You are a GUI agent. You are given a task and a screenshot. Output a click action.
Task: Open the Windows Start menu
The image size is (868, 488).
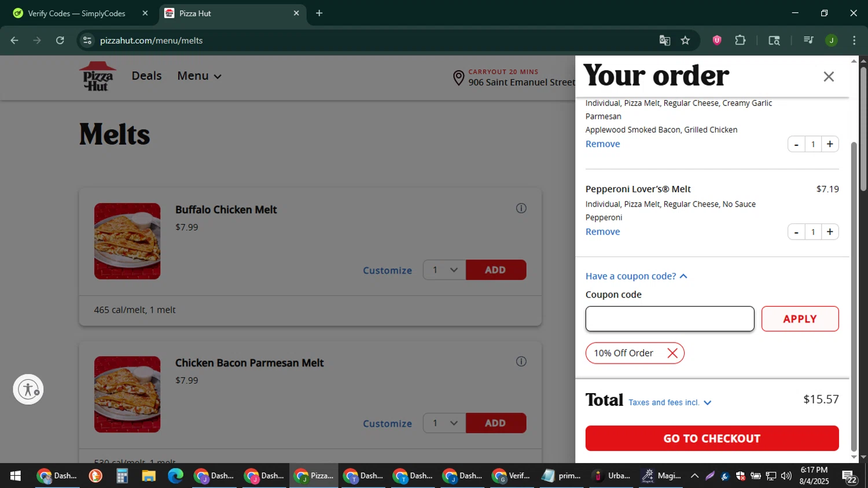click(16, 476)
